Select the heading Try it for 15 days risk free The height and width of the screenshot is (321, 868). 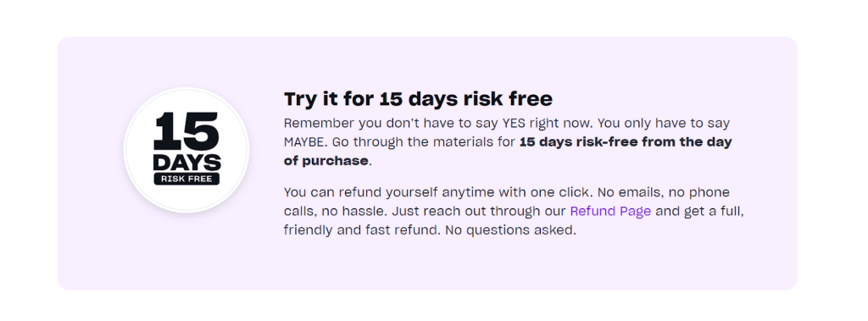click(418, 99)
